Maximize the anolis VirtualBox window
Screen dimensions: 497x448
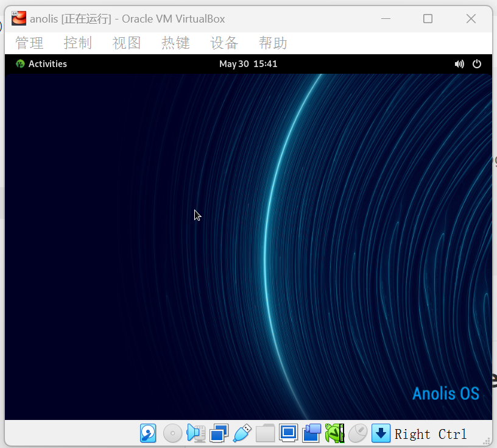[428, 19]
